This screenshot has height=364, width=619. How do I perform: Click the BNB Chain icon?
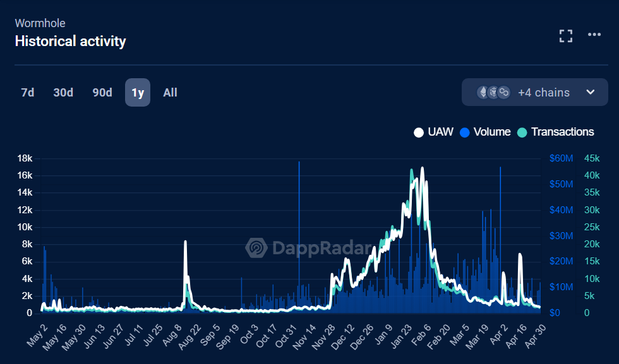pos(493,92)
